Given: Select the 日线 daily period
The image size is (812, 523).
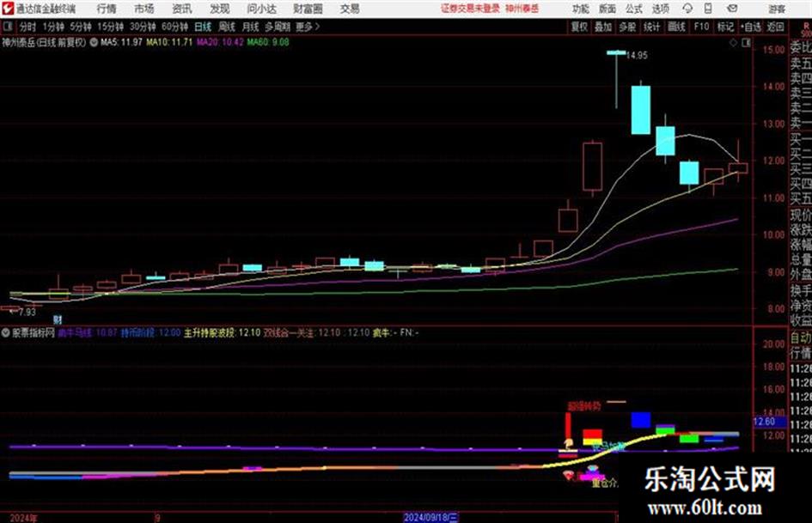Looking at the screenshot, I should [x=203, y=27].
